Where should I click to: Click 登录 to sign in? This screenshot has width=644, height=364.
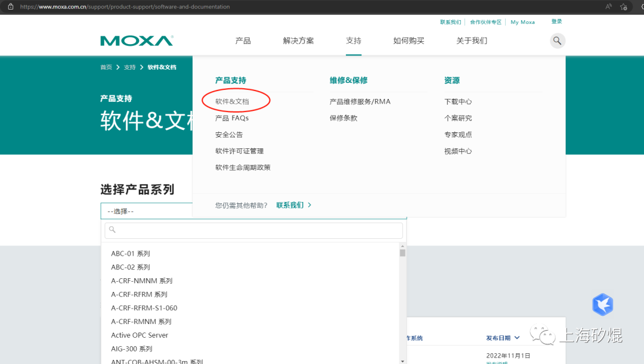[x=556, y=21]
